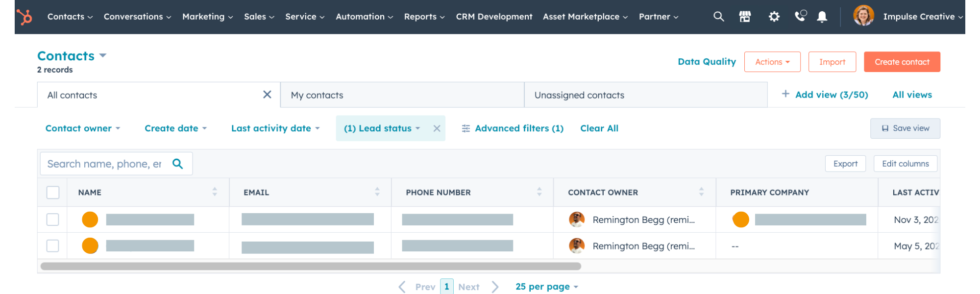Select the first contact row checkbox

coord(53,220)
